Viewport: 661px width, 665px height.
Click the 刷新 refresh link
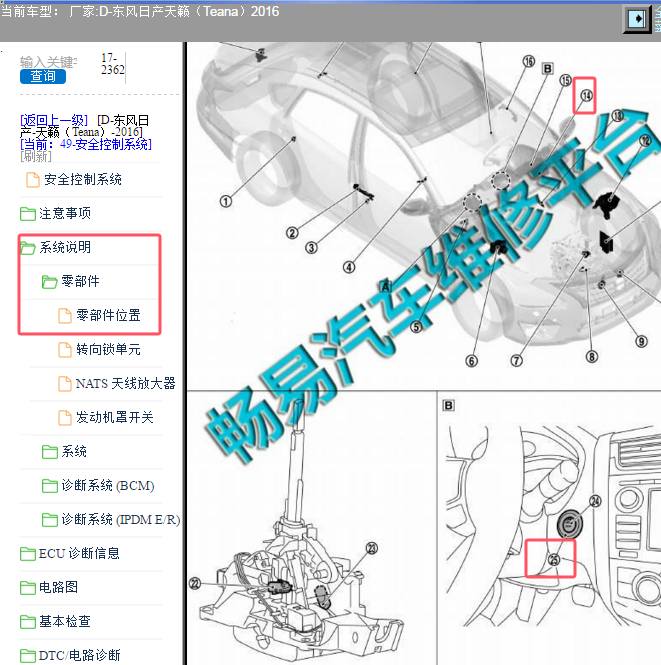coord(36,156)
